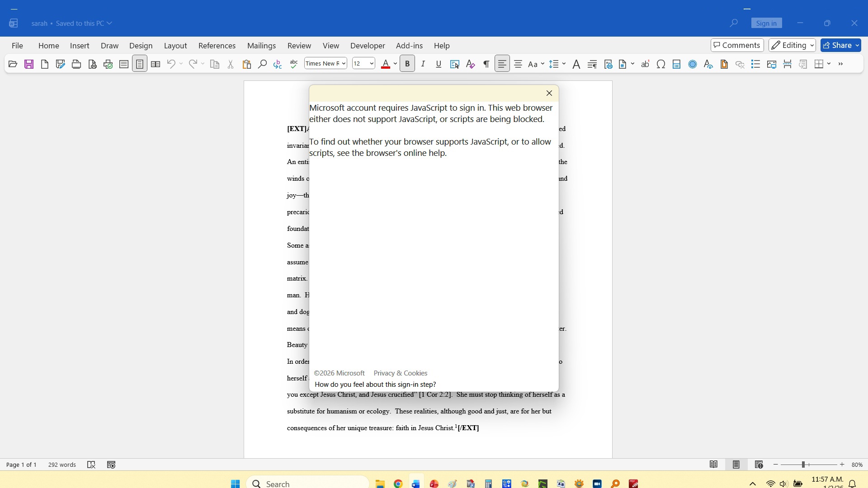Toggle paragraph marks visibility
This screenshot has width=868, height=488.
tap(486, 64)
